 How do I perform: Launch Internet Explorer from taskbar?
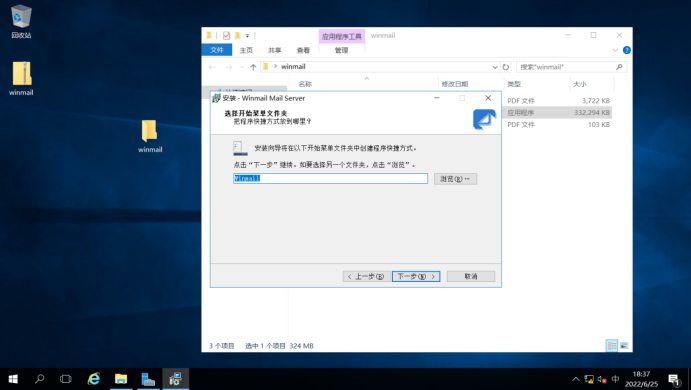pos(94,379)
